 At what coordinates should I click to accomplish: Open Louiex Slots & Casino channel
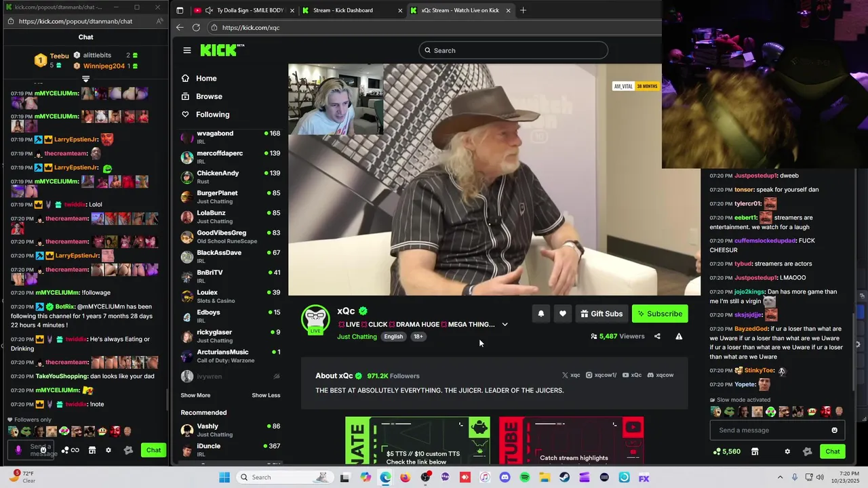pos(231,296)
